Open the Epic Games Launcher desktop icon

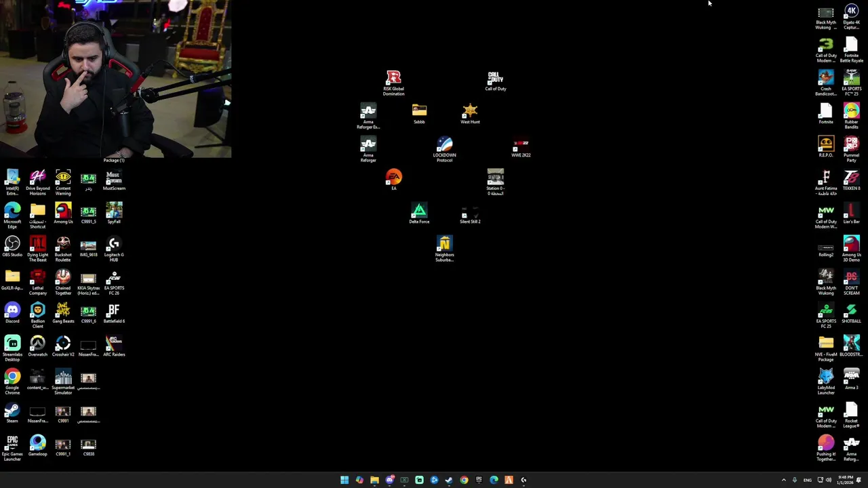click(x=12, y=449)
